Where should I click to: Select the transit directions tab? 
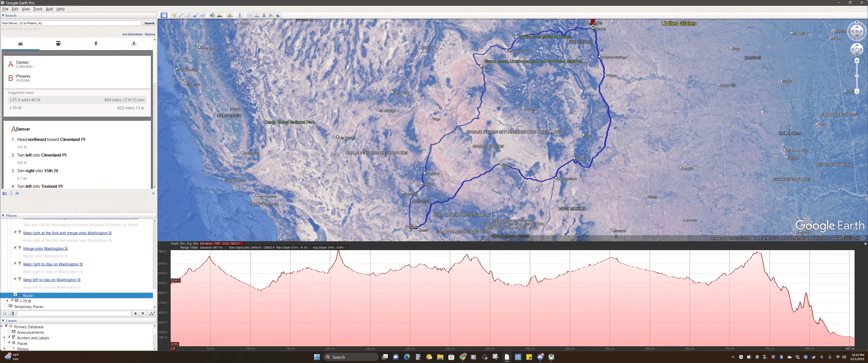58,44
